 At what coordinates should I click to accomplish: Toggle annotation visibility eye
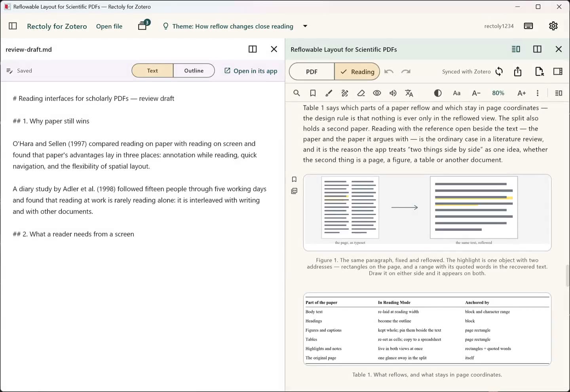[377, 93]
